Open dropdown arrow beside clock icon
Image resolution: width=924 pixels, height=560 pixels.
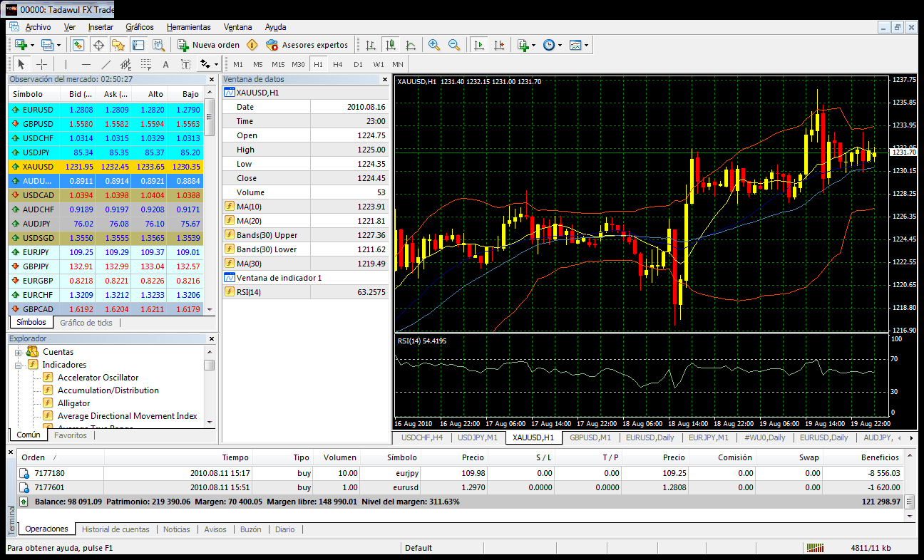click(560, 45)
